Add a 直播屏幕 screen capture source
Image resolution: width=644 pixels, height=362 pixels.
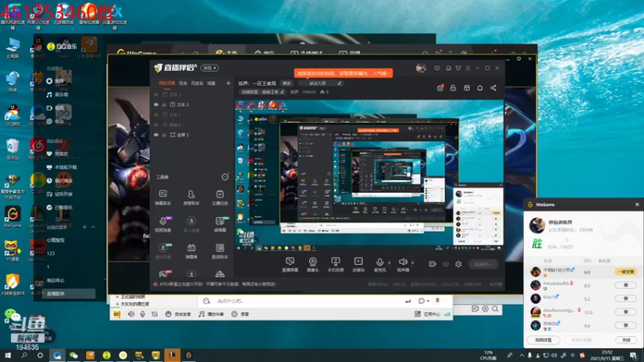(290, 265)
